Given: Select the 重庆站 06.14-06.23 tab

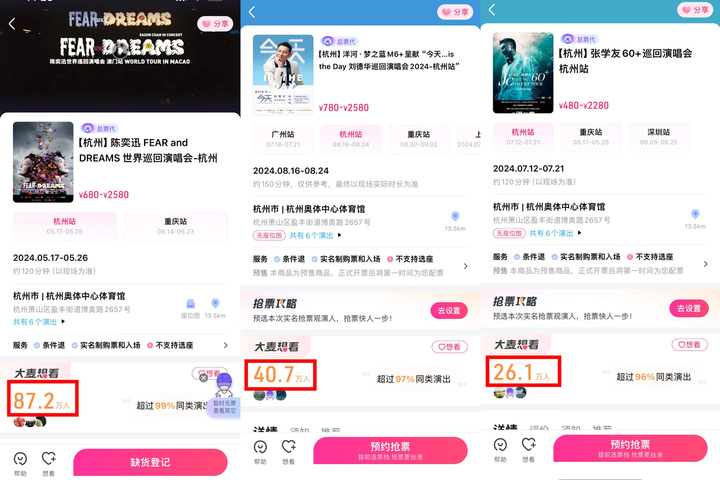Looking at the screenshot, I should 175,226.
